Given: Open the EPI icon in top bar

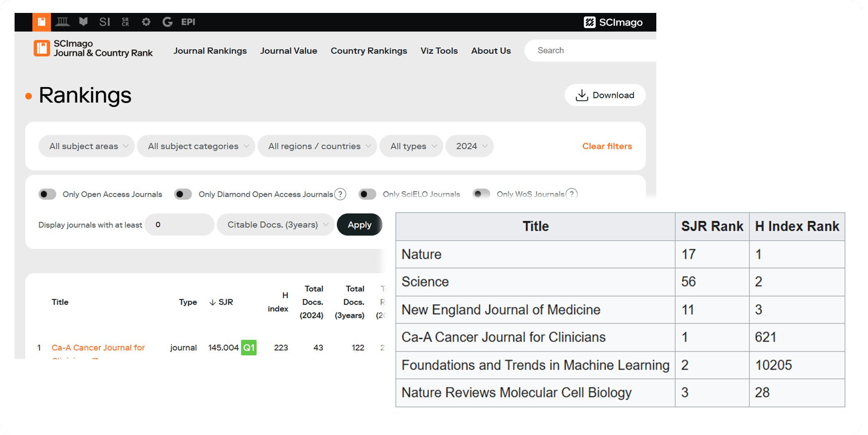Looking at the screenshot, I should (188, 22).
